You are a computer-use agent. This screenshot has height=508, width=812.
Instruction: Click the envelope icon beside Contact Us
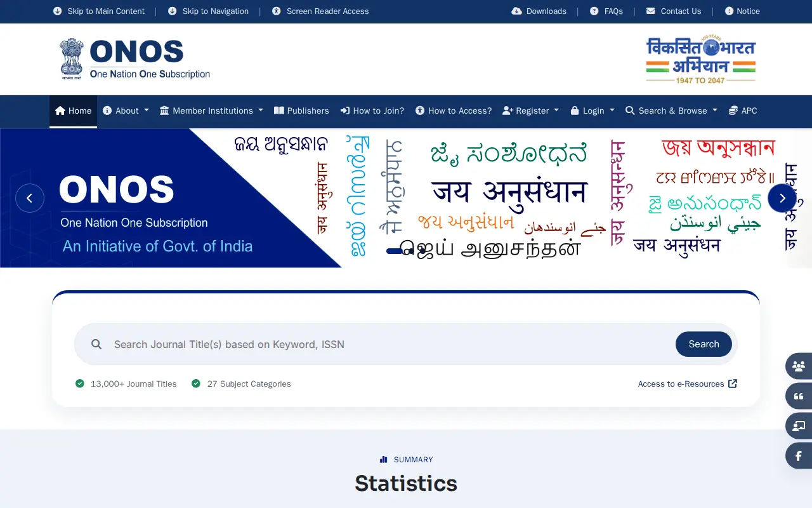tap(650, 11)
